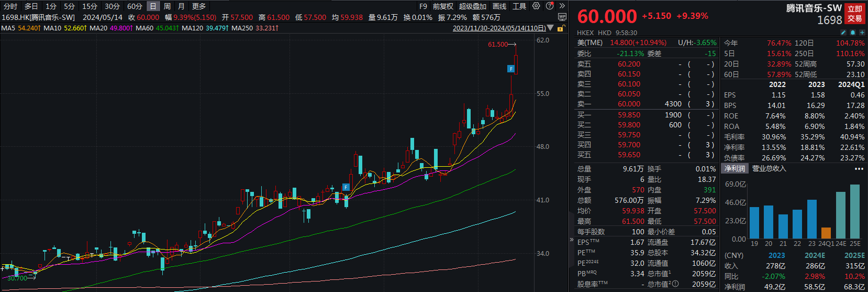This screenshot has height=292, width=868.
Task: Open the info icon beside 总市值²
Action: coord(675,284)
